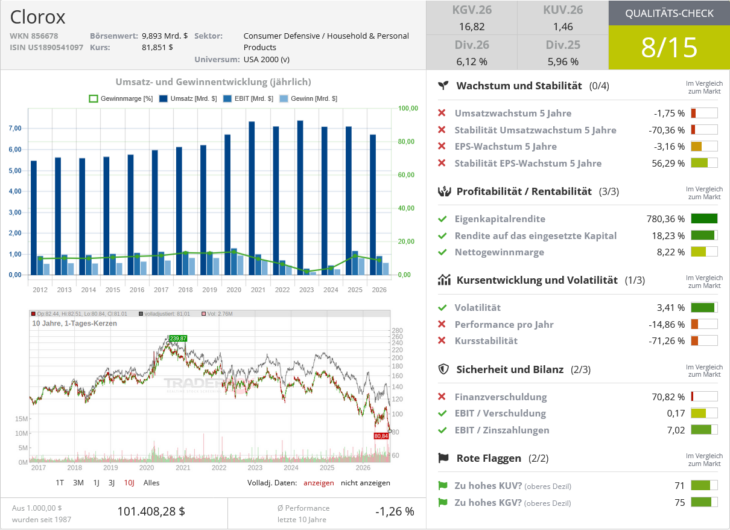The width and height of the screenshot is (730, 530).
Task: Select the 1T chart time range
Action: (x=60, y=483)
